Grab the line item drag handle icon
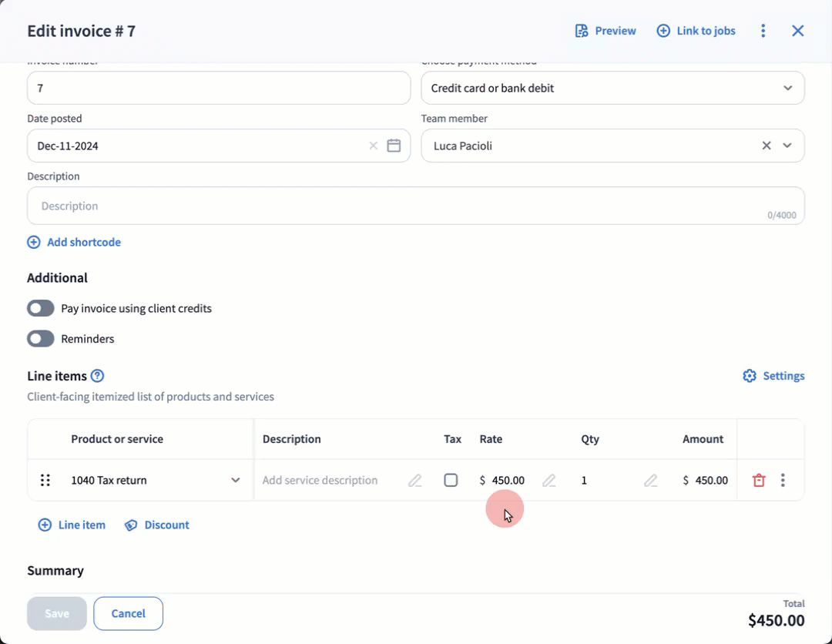Image resolution: width=832 pixels, height=644 pixels. click(x=45, y=480)
